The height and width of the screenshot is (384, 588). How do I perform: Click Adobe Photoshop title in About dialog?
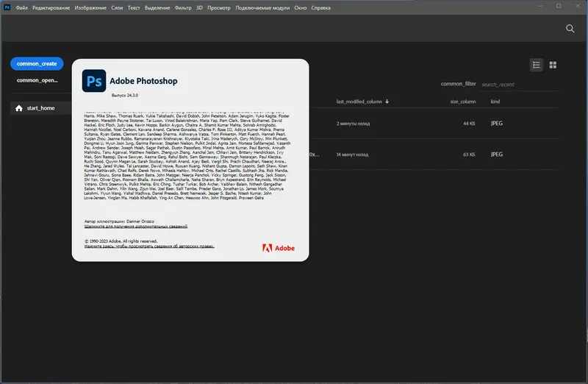coord(143,81)
